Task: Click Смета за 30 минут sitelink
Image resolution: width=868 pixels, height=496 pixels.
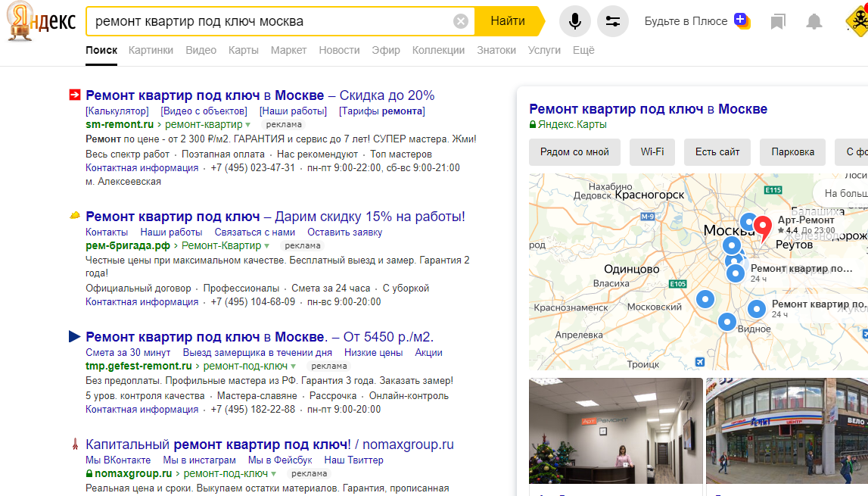Action: pos(128,352)
